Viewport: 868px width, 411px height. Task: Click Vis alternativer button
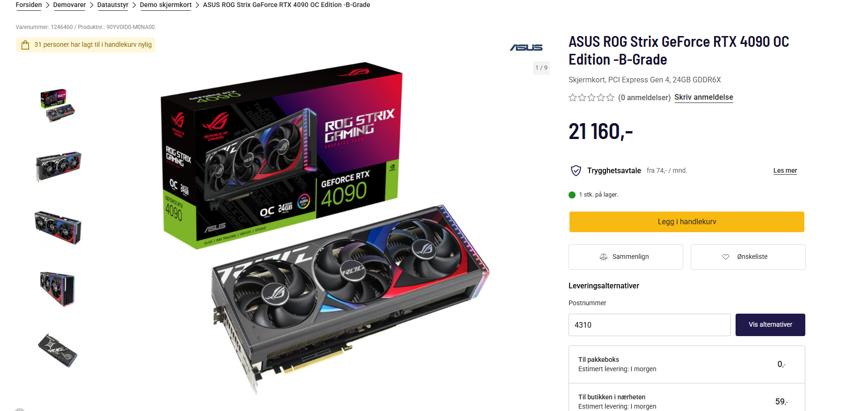[x=770, y=325]
